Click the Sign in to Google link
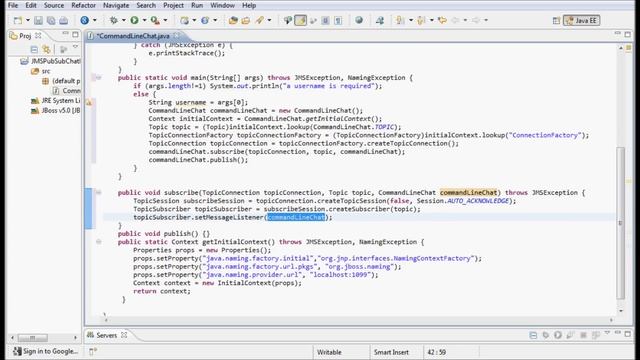The image size is (640, 360). pos(45,351)
